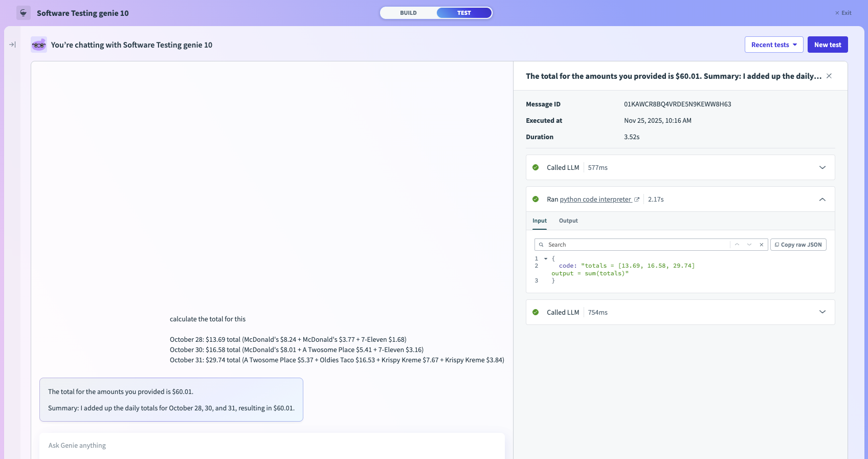868x459 pixels.
Task: Click green status check on 754ms Called LLM
Action: point(536,312)
